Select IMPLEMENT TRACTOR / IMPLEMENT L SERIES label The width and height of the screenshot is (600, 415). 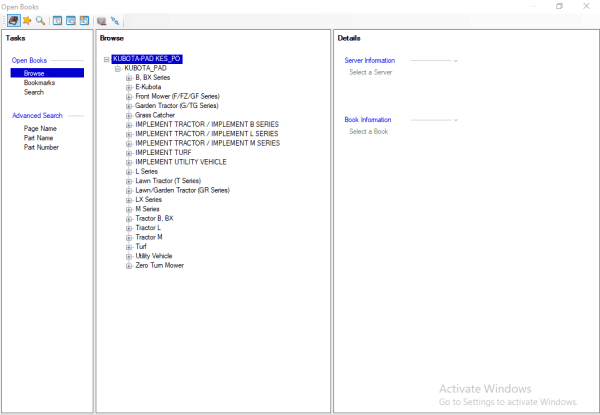[207, 133]
